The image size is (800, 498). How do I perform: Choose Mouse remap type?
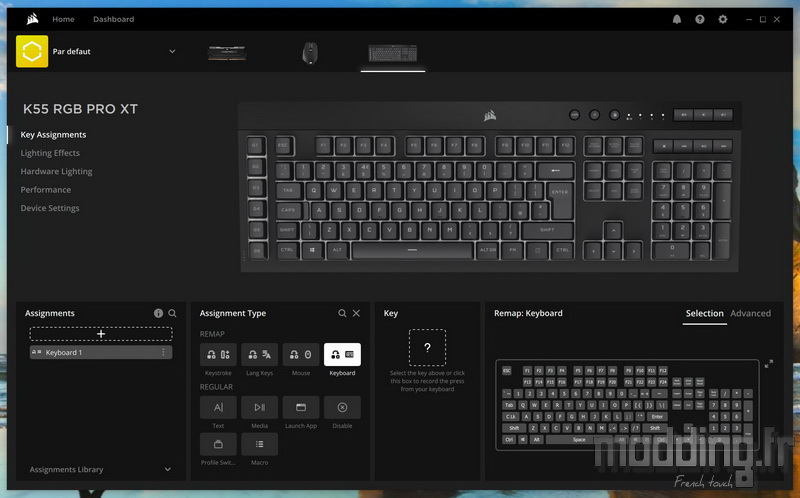301,355
